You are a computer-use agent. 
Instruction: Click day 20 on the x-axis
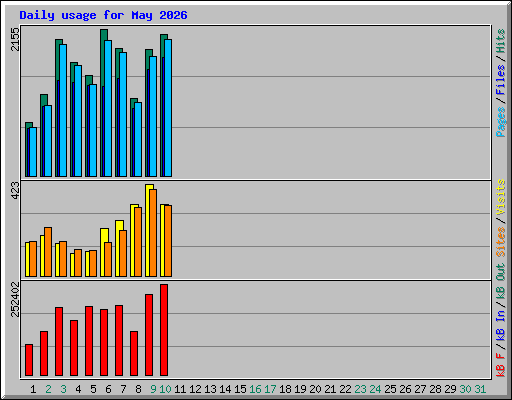315,389
